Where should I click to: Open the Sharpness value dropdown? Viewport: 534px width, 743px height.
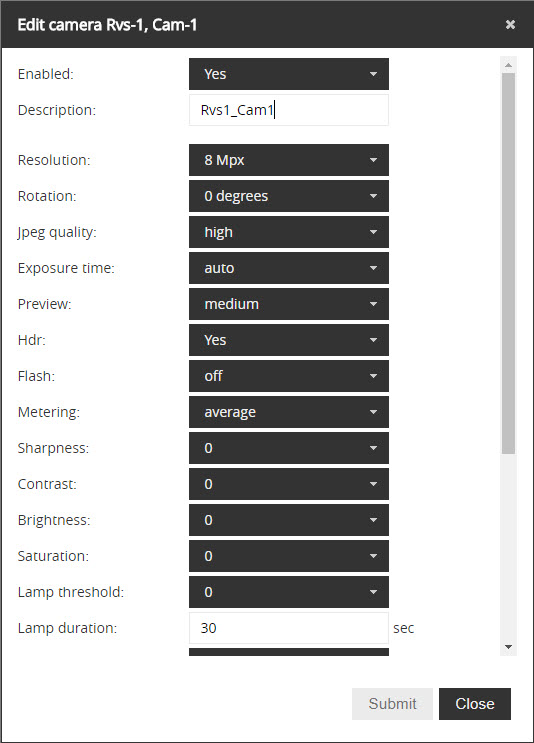click(x=289, y=448)
